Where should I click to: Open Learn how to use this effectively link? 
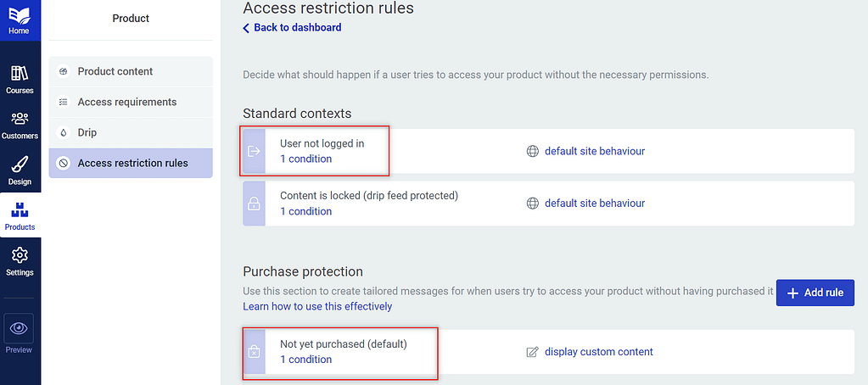[x=317, y=306]
